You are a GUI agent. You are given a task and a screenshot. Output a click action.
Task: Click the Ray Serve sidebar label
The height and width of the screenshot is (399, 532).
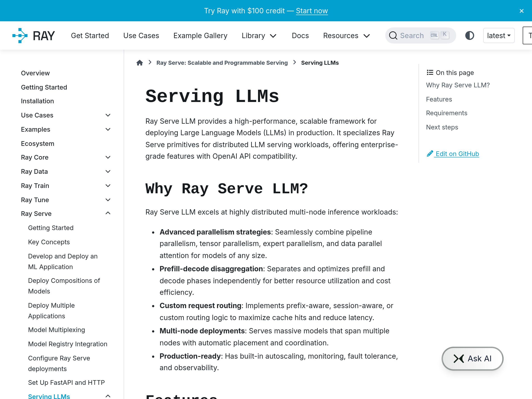36,213
